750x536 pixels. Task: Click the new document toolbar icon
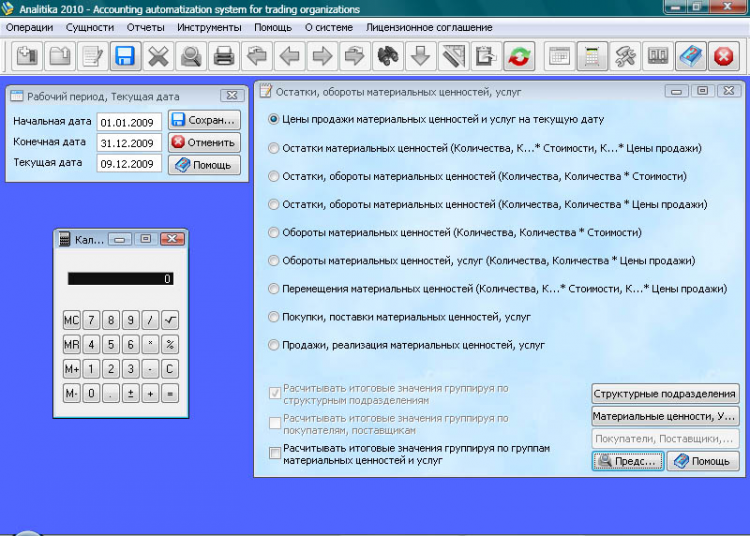coord(27,56)
